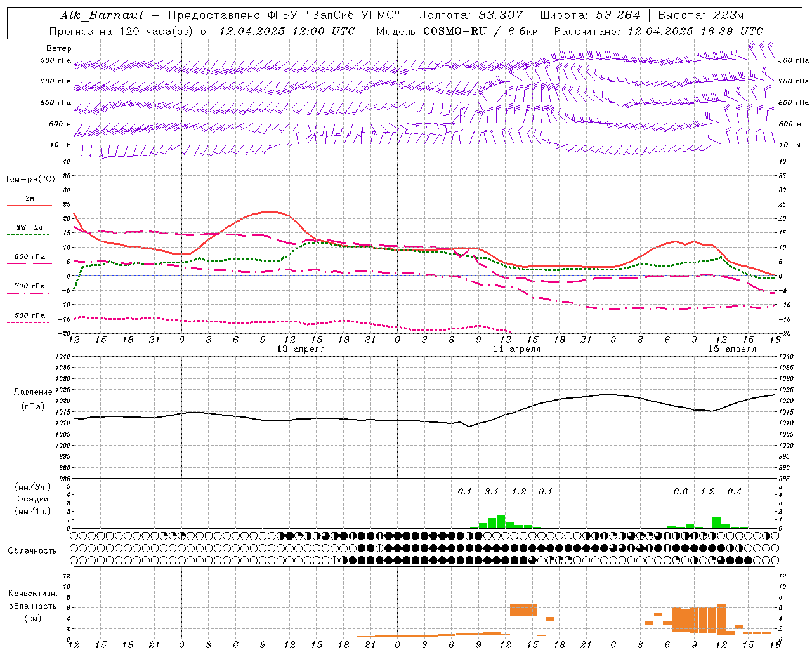Image resolution: width=812 pixels, height=650 pixels.
Task: Click the 3.1 precipitation total value
Action: coord(492,491)
